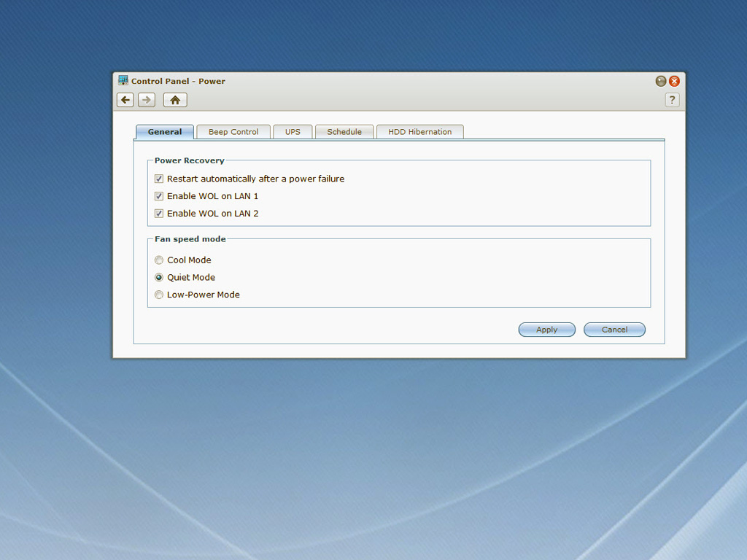
Task: Open the Beep Control tab
Action: (x=233, y=132)
